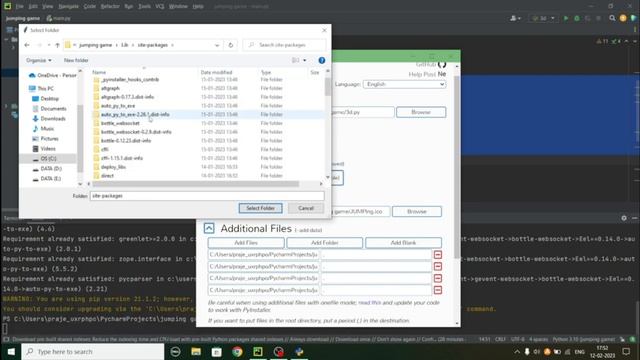Viewport: 640px width, 360px height.
Task: Open the PyCharm Tools menu
Action: tap(144, 7)
